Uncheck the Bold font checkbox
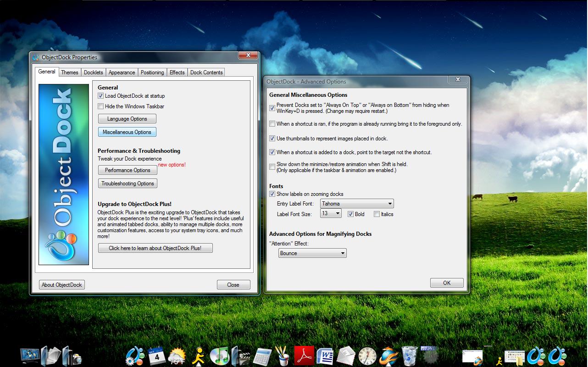The height and width of the screenshot is (367, 588). (351, 214)
